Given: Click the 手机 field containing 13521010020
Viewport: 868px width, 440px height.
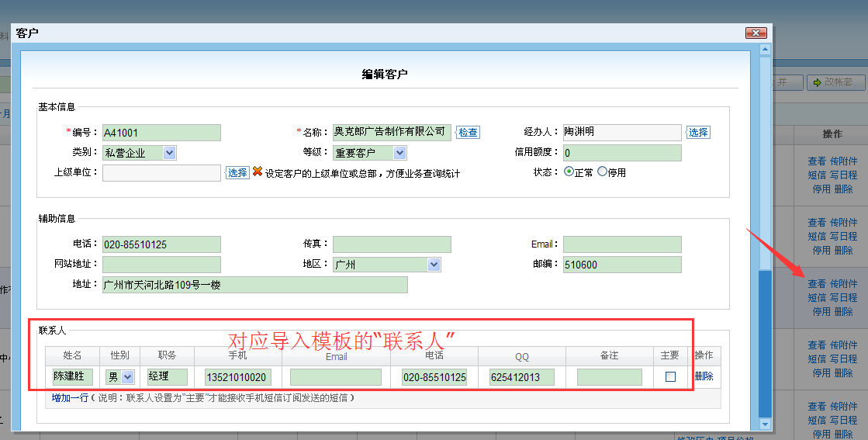Looking at the screenshot, I should [x=237, y=377].
